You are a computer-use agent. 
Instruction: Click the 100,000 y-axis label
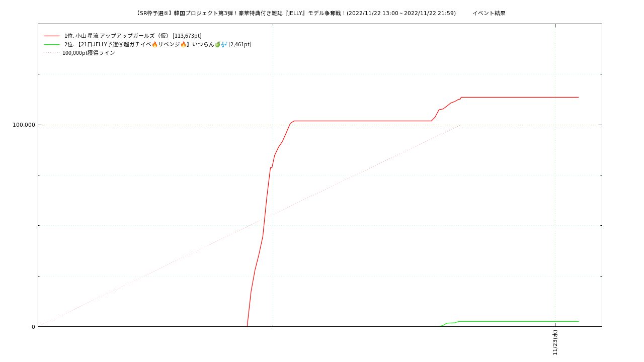click(24, 125)
